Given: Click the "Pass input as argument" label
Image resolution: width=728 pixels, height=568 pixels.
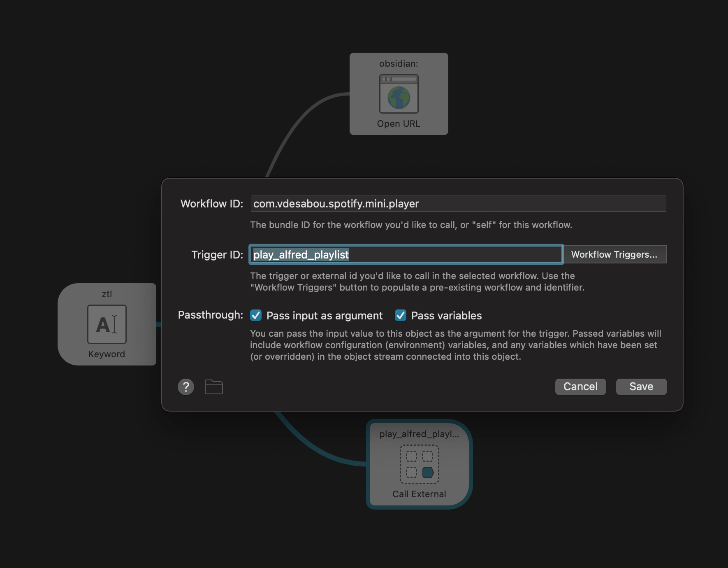Looking at the screenshot, I should (325, 316).
